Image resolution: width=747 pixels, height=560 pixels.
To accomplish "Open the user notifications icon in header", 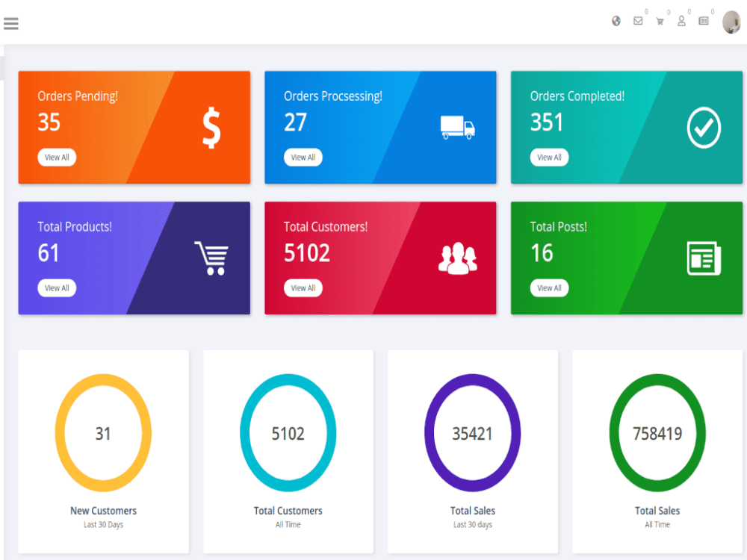I will (x=681, y=21).
